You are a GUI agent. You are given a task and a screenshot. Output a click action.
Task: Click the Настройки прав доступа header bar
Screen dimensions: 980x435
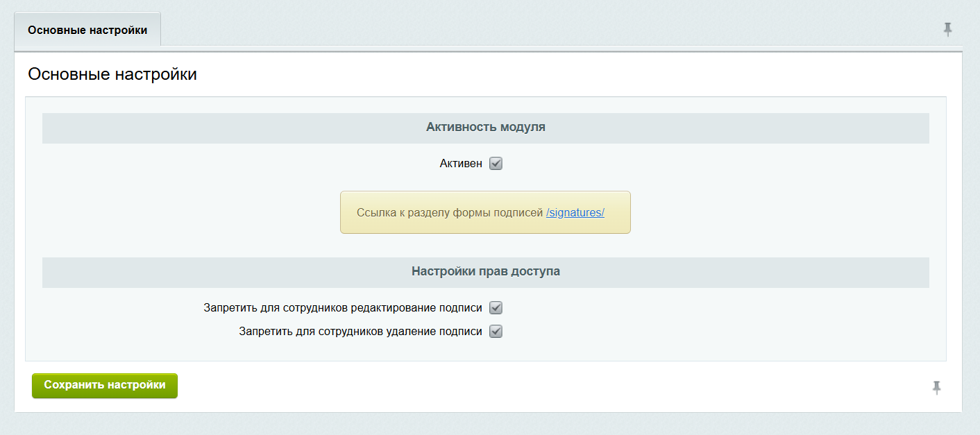[485, 272]
